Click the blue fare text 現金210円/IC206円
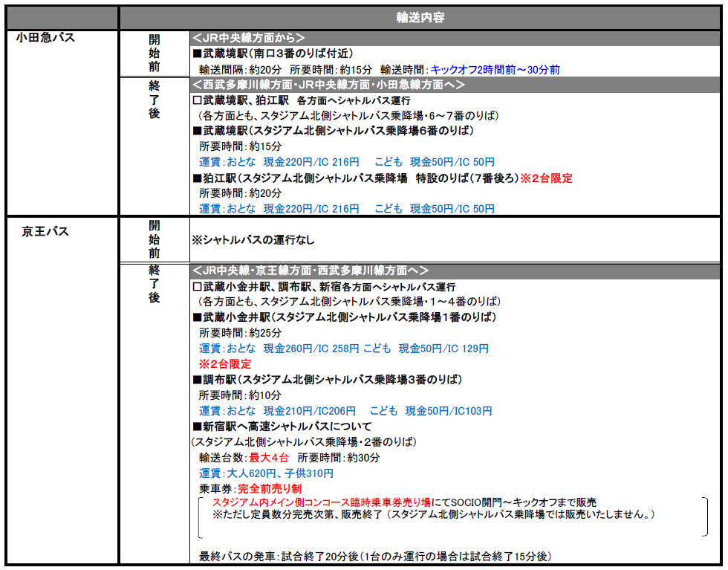Viewport: 728px width, 570px height. pyautogui.click(x=310, y=411)
